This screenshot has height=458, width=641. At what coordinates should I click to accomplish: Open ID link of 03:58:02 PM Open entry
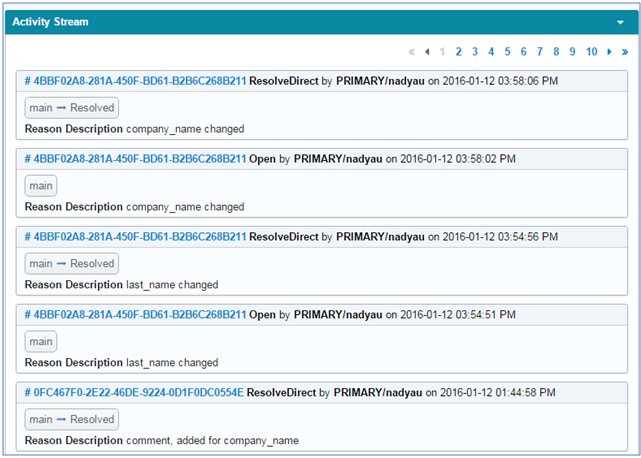pyautogui.click(x=135, y=158)
